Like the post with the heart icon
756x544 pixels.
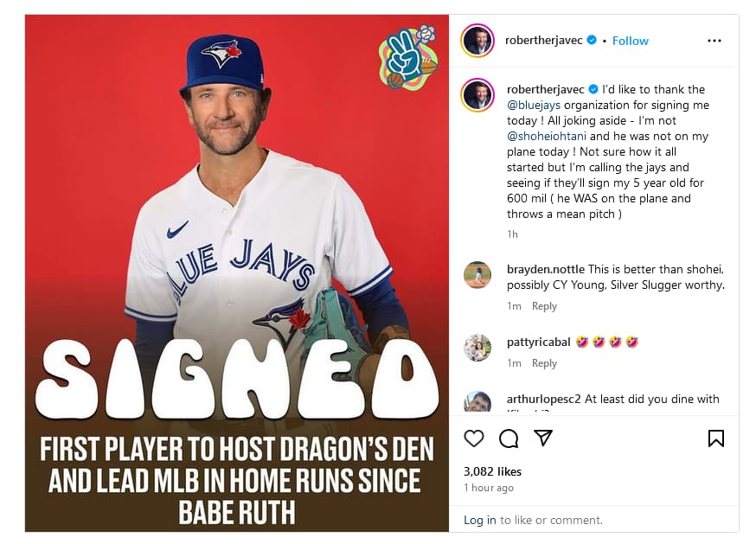pos(474,438)
